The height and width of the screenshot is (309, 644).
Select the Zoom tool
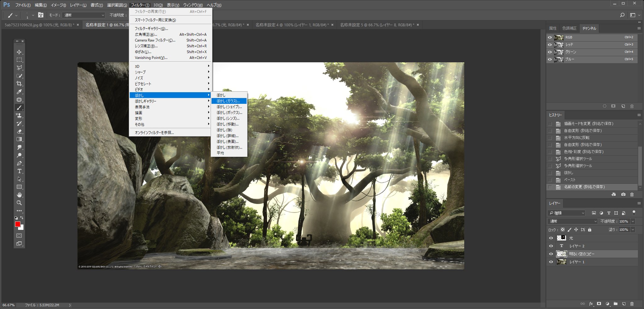(19, 203)
